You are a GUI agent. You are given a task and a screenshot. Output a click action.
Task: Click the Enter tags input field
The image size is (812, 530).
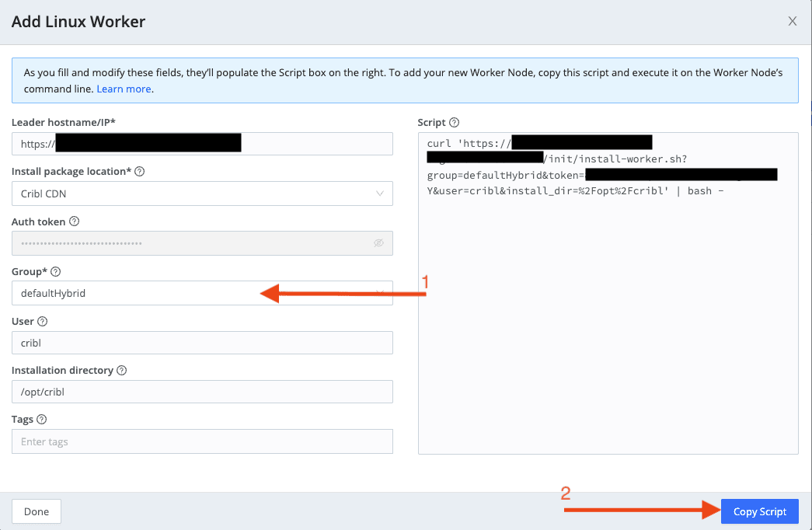(202, 441)
